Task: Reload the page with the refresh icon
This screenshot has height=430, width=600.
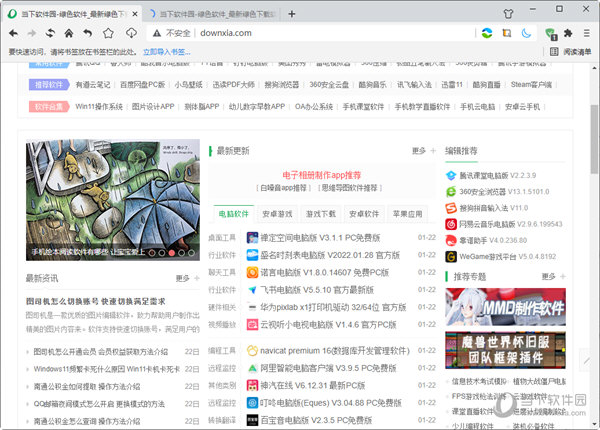Action: (x=50, y=33)
